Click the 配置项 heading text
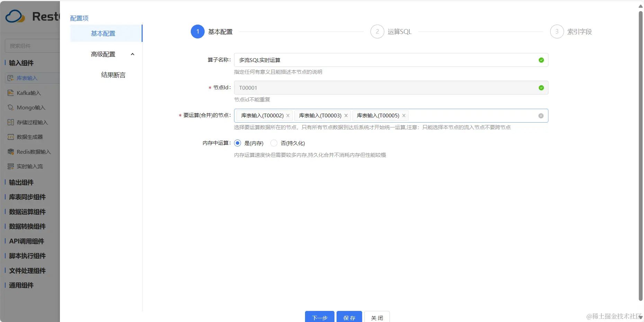 79,18
